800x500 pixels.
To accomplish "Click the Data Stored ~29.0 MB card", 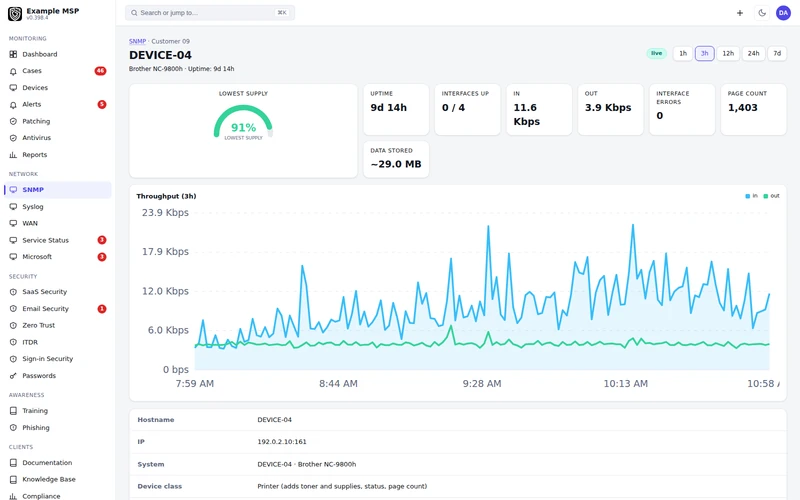I will [x=396, y=159].
